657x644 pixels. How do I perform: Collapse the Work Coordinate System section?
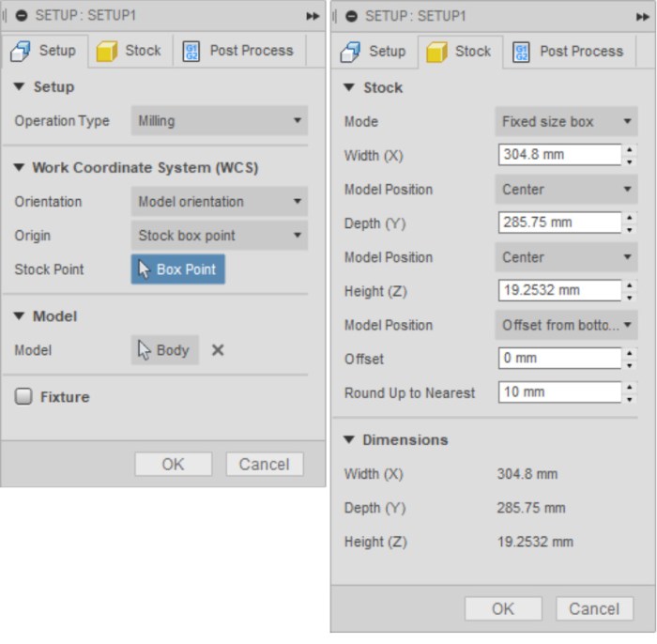(x=21, y=168)
